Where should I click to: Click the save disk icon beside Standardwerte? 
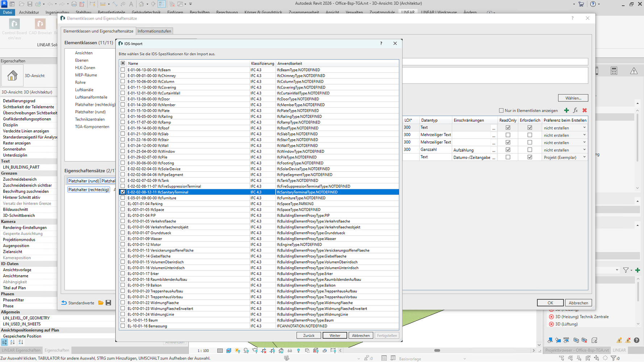click(x=108, y=303)
